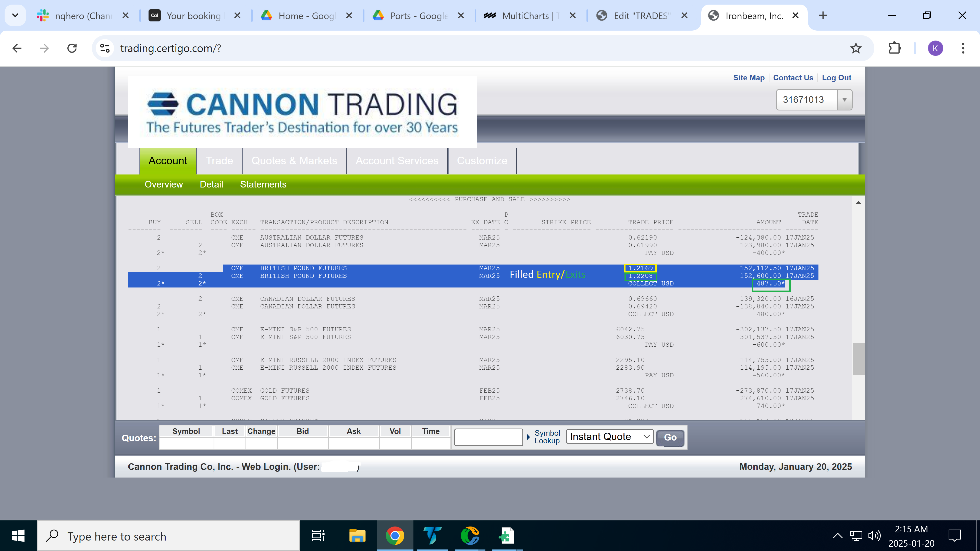Close the Home - Google Drive tab
980x551 pixels.
click(349, 16)
